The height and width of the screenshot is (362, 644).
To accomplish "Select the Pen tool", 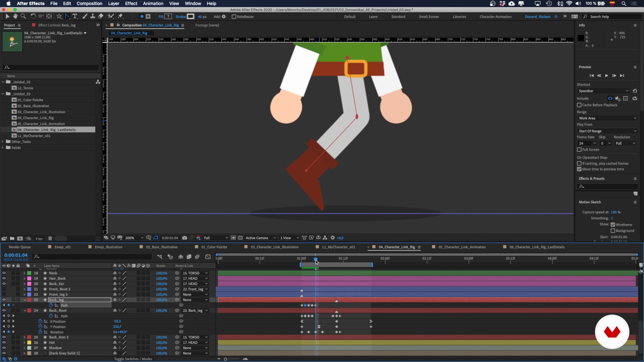I will click(x=67, y=16).
